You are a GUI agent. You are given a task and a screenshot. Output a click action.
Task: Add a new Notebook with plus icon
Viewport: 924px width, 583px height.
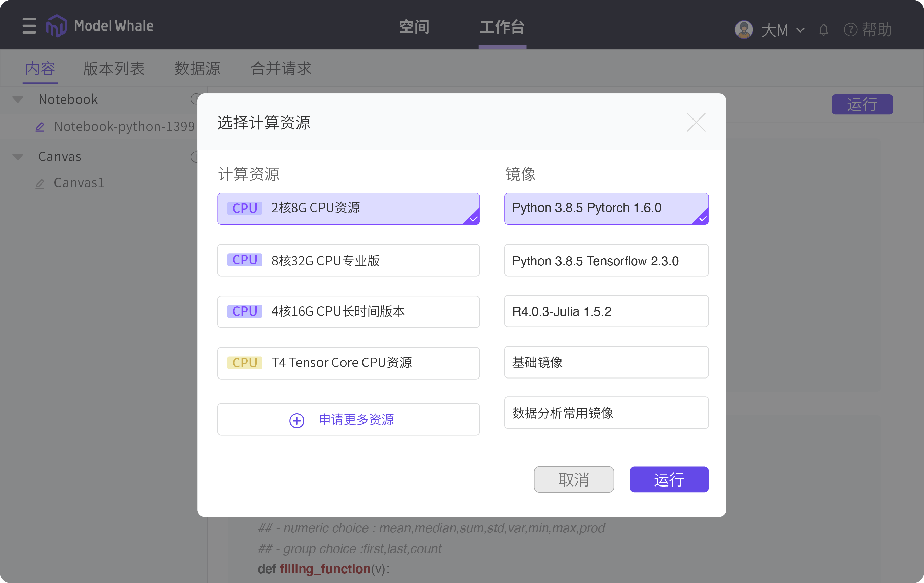tap(194, 99)
